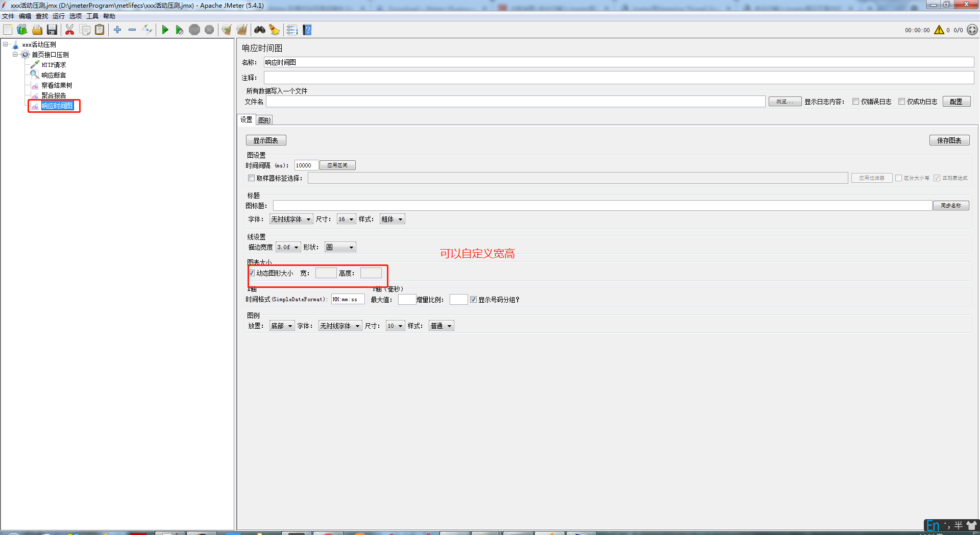This screenshot has height=535, width=980.
Task: Click the 显示图表 button
Action: click(x=265, y=140)
